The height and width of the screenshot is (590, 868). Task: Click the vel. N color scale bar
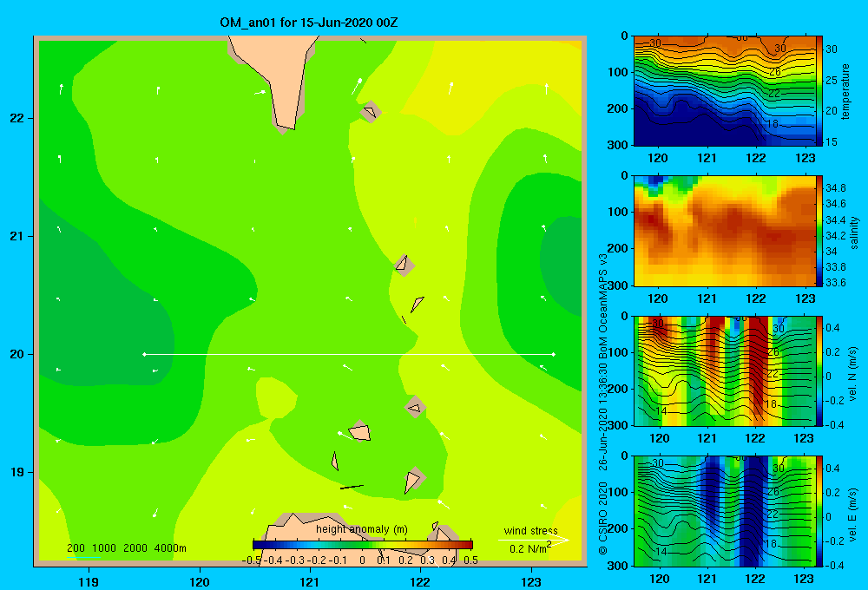pyautogui.click(x=819, y=370)
